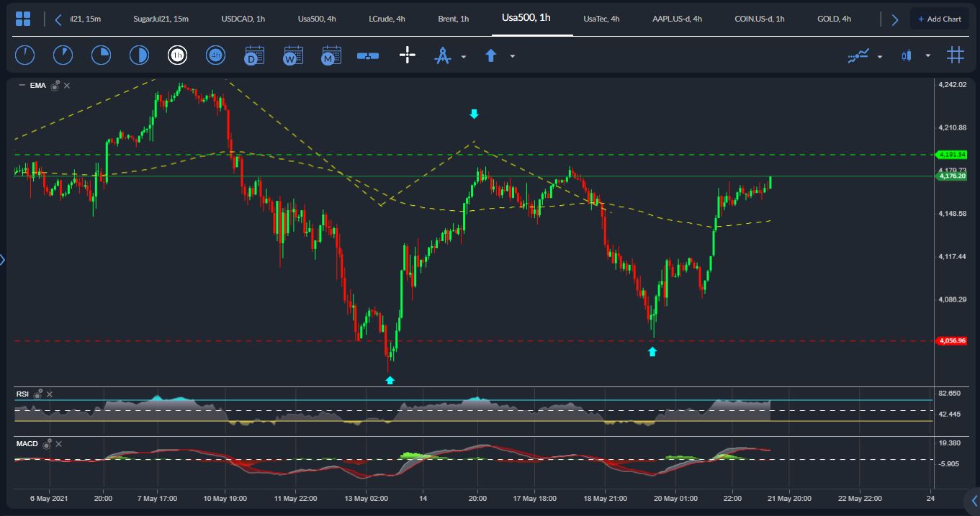Viewport: 980px width, 516px height.
Task: Choose the monthly timeframe calendar icon
Action: (331, 55)
